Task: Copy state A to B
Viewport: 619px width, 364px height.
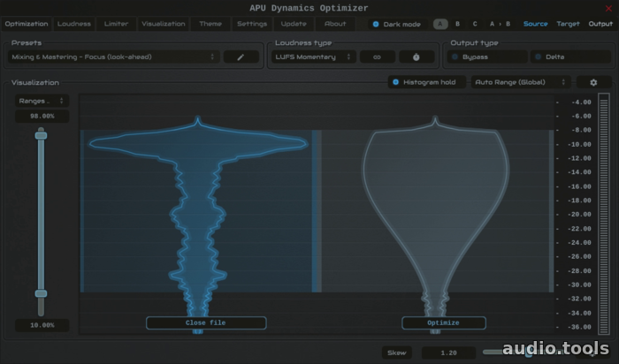Action: pyautogui.click(x=500, y=24)
